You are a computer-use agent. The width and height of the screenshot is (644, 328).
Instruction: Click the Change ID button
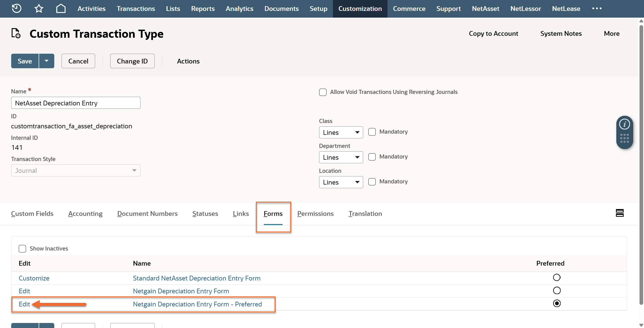pyautogui.click(x=132, y=61)
